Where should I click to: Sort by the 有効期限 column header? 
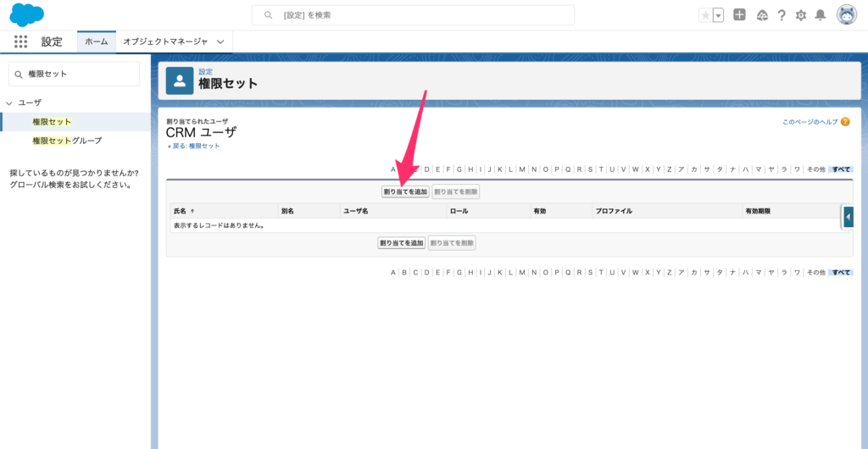tap(759, 211)
